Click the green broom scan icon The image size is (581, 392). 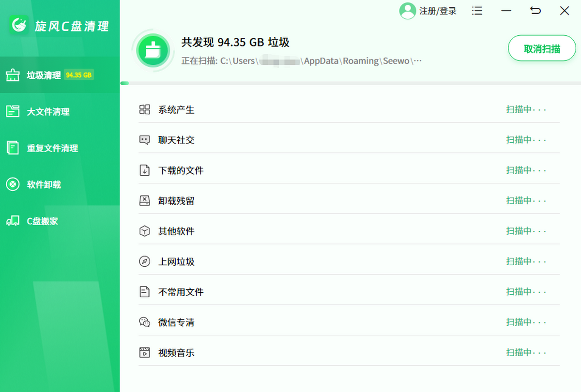click(153, 49)
